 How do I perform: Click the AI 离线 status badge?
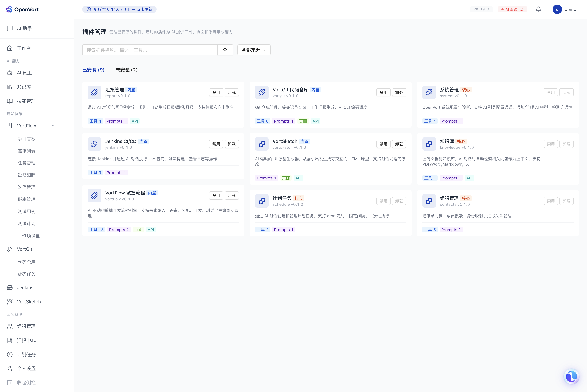512,9
